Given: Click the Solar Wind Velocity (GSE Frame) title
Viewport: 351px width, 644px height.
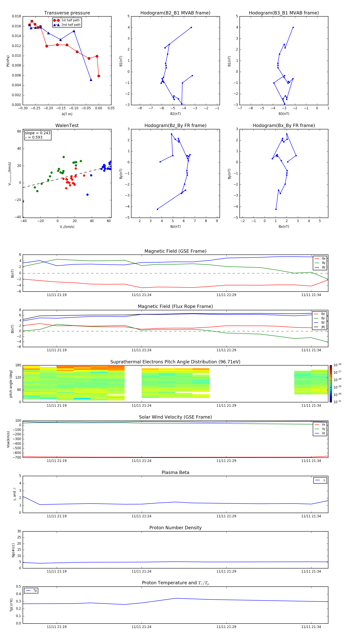Looking at the screenshot, I should [x=175, y=417].
